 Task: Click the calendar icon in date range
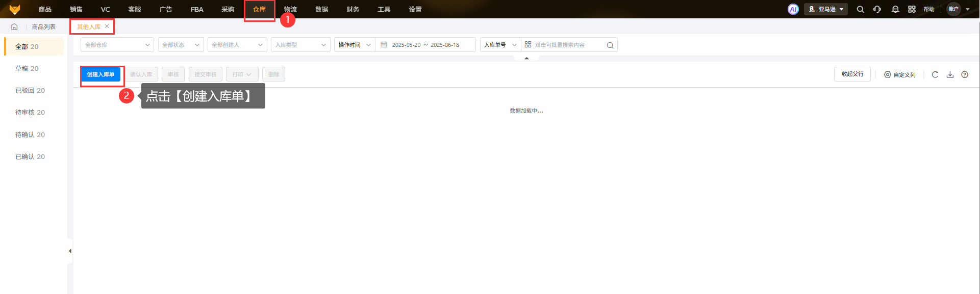(x=384, y=44)
